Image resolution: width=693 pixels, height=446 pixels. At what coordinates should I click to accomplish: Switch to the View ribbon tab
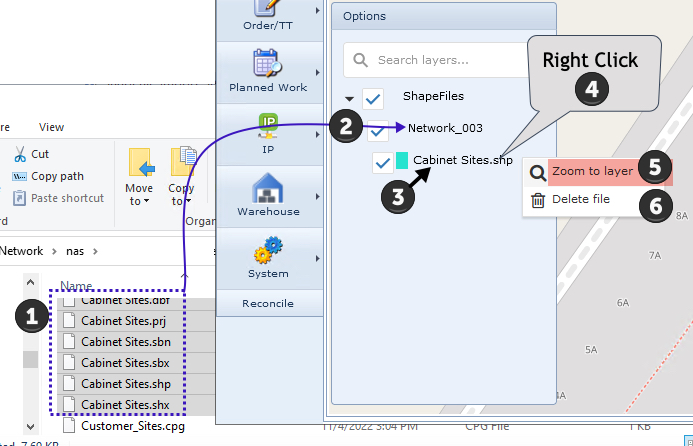point(51,127)
